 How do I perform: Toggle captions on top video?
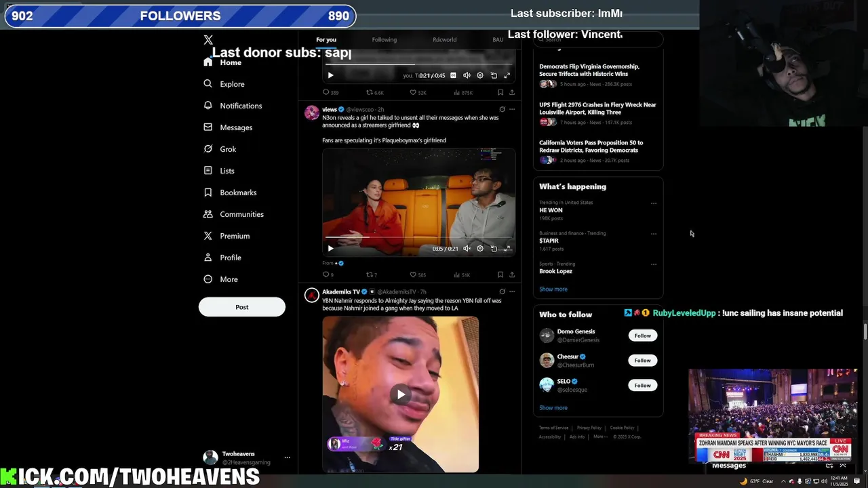pos(454,75)
